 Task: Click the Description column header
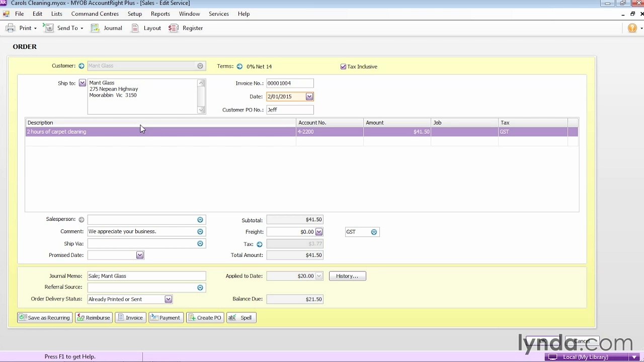point(160,123)
